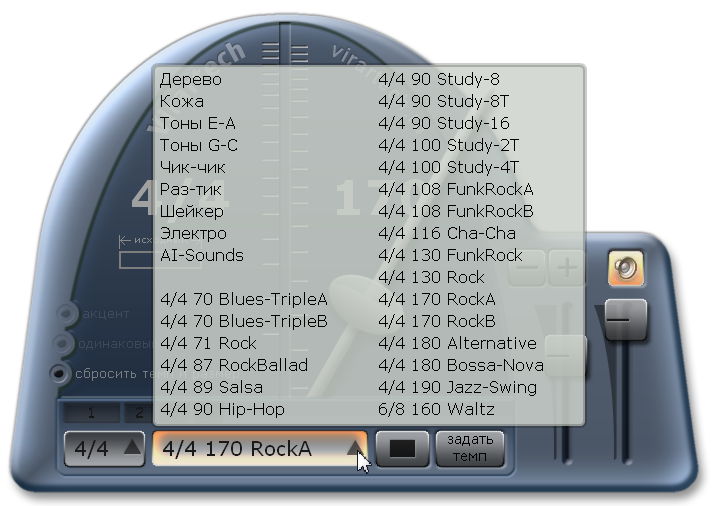
Task: Choose the AI-Sounds entry
Action: [201, 255]
